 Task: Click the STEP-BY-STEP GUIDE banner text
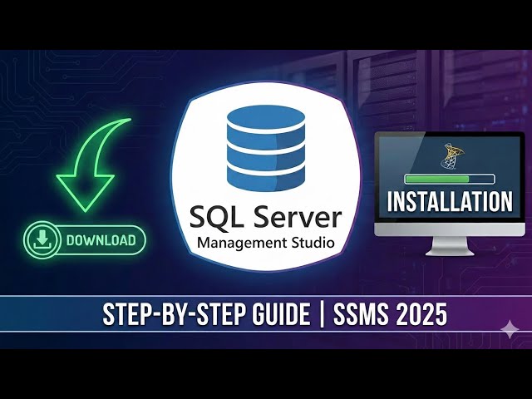coord(206,314)
